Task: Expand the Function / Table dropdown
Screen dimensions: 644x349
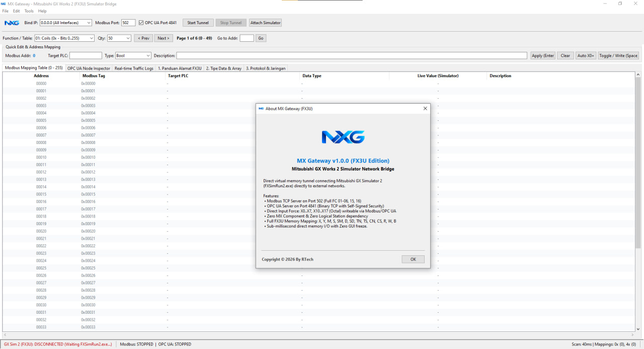Action: coord(91,38)
